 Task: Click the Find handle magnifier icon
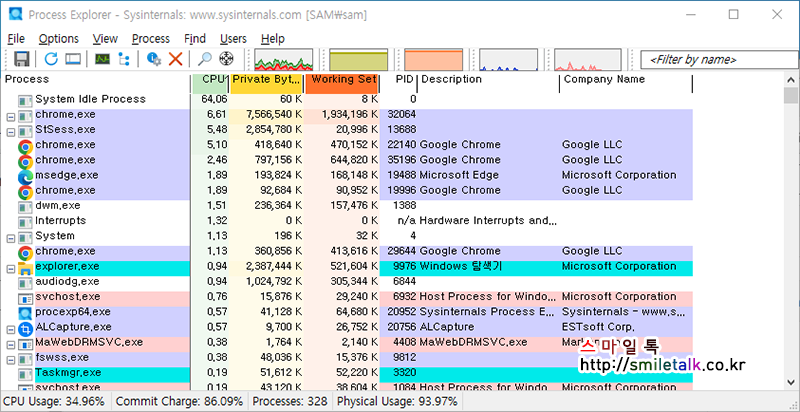coord(204,59)
